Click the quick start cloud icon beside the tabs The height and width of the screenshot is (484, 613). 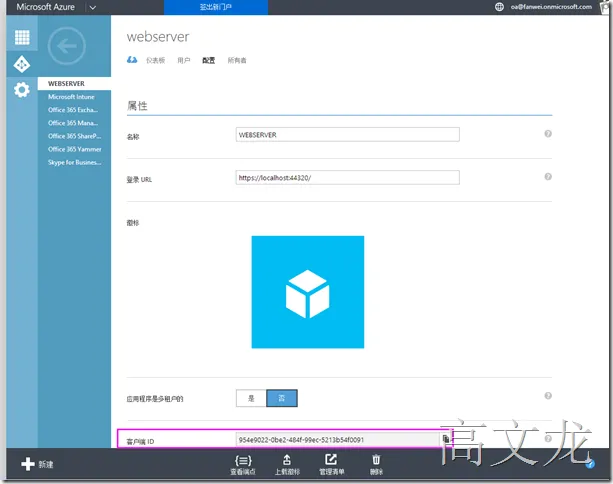coord(132,60)
